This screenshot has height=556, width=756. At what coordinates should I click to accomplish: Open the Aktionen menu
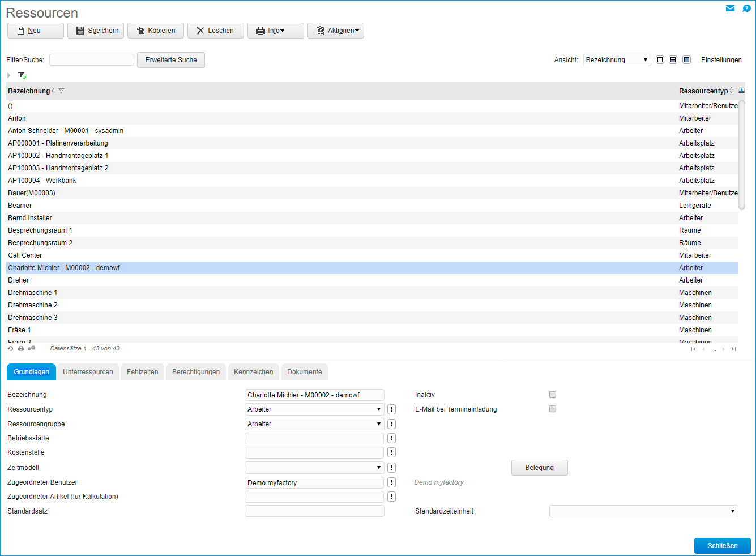click(336, 31)
